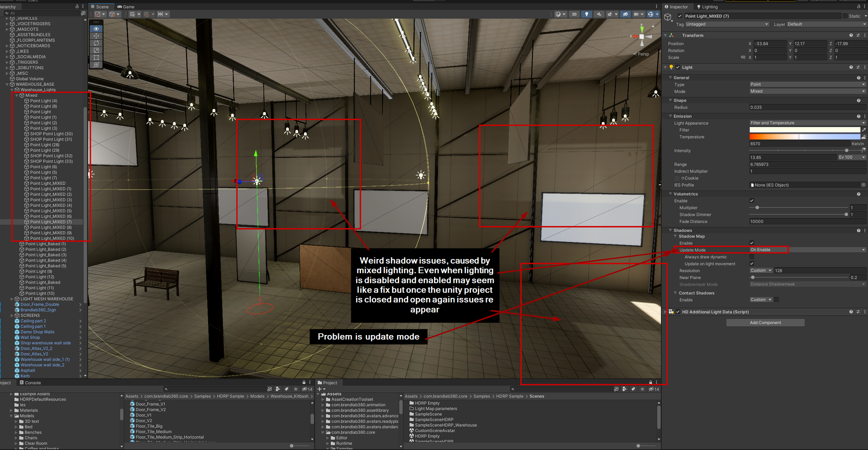This screenshot has height=450, width=868.
Task: Open Scenes folder in breadcrumb path
Action: [536, 396]
